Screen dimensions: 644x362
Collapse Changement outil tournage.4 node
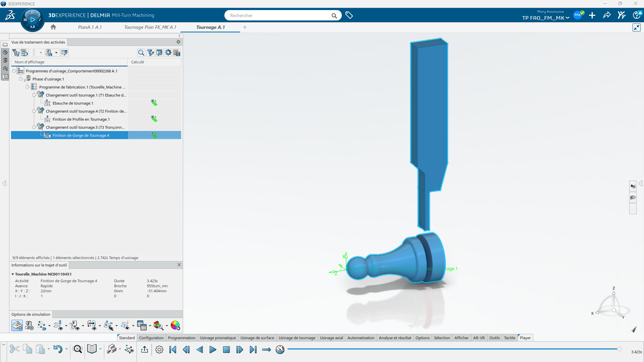(34, 111)
